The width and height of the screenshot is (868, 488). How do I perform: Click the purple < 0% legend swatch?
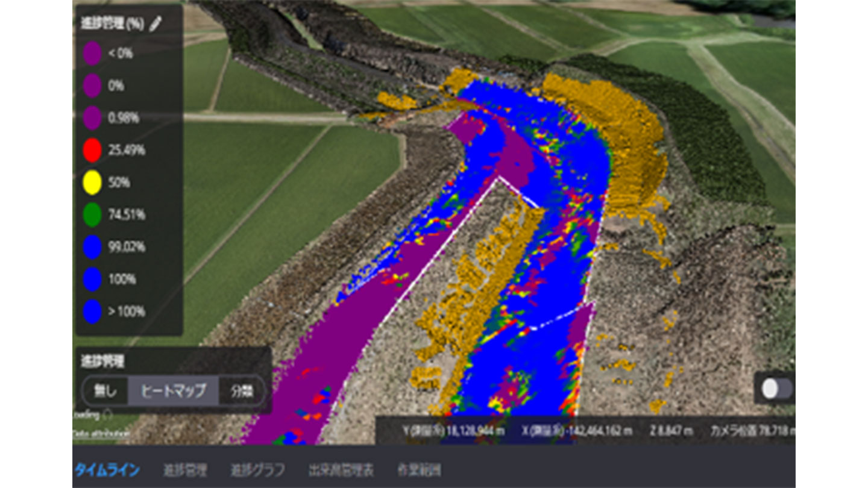pyautogui.click(x=92, y=54)
